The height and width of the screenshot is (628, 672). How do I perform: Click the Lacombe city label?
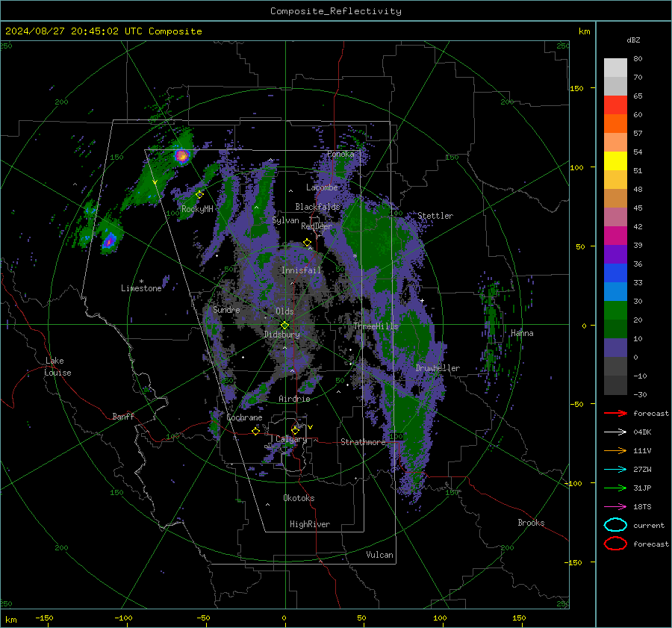(322, 187)
